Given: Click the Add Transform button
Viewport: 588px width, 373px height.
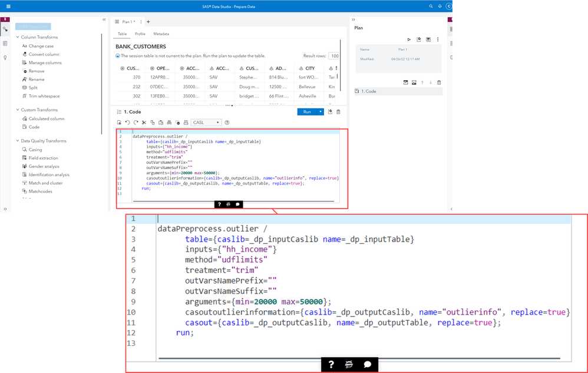Looking at the screenshot, I should [x=33, y=27].
